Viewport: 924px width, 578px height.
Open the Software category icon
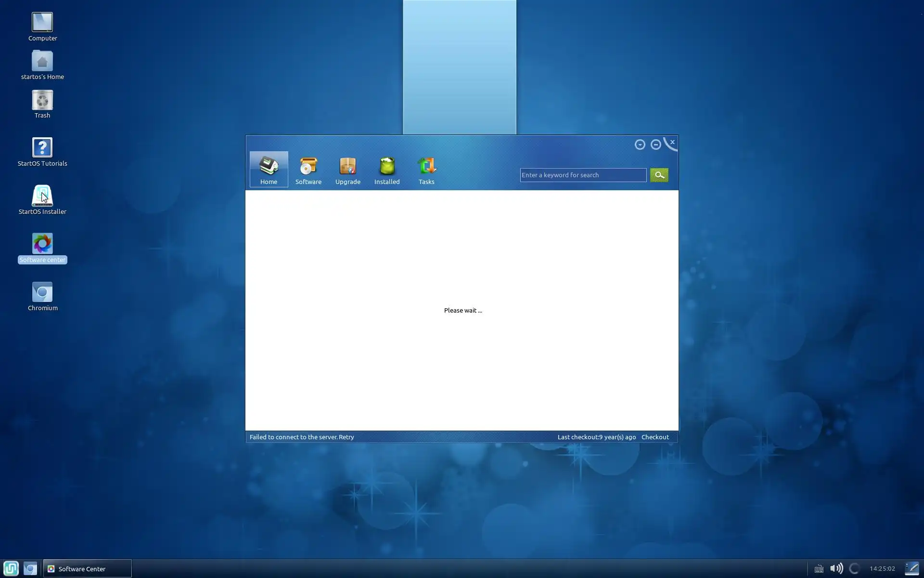308,170
